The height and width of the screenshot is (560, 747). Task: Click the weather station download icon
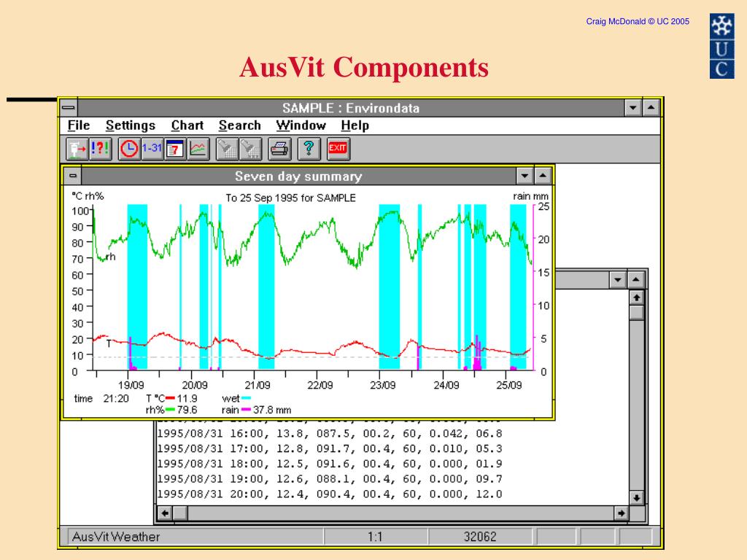tap(77, 149)
